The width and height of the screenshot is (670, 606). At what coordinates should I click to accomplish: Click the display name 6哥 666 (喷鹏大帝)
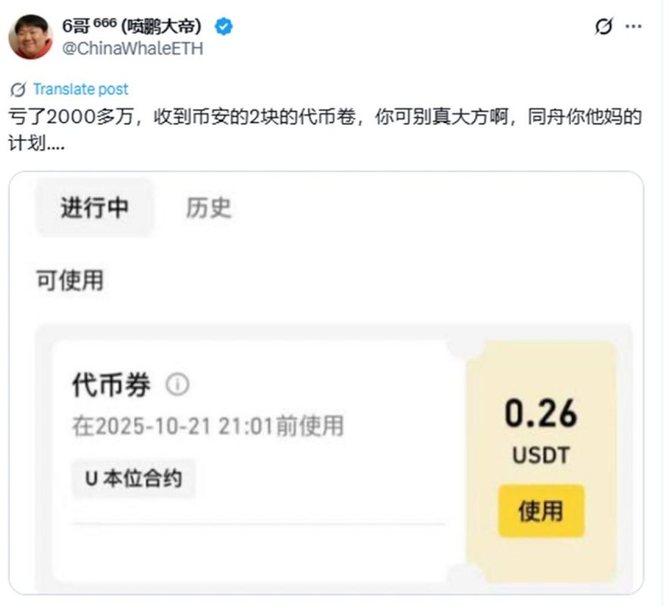pos(132,26)
